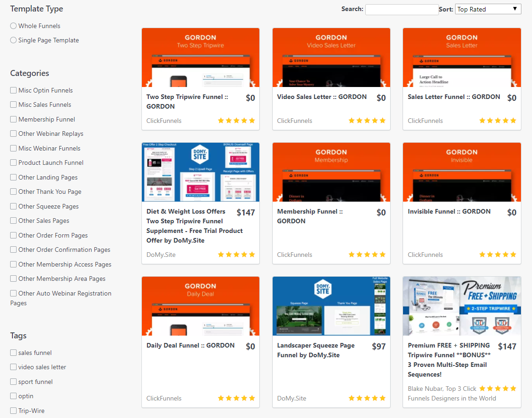Click star rating on Invisible Funnel card

498,254
